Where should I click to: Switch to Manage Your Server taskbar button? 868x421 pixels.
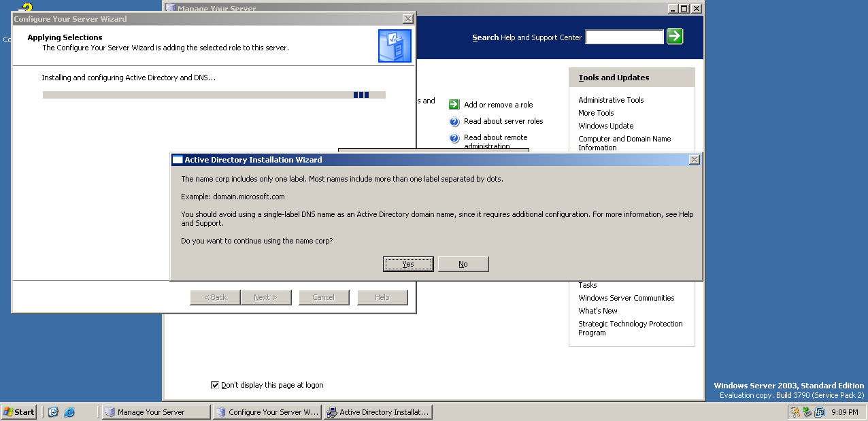click(x=156, y=412)
